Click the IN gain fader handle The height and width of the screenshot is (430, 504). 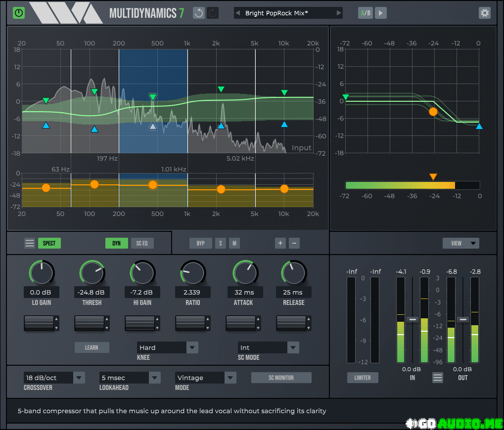click(x=412, y=319)
